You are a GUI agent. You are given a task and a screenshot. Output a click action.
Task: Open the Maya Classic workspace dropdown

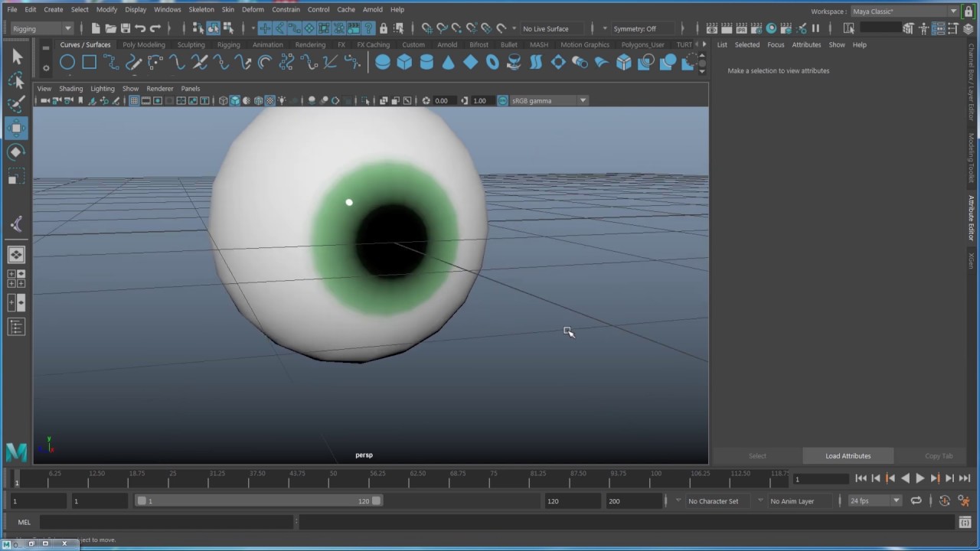point(904,11)
